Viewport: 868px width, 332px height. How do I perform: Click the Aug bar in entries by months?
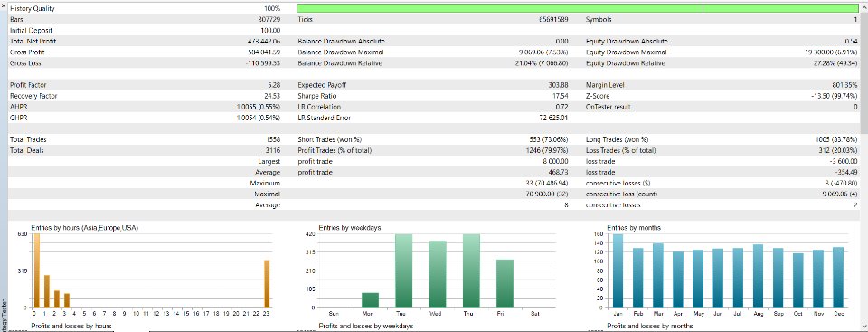(x=758, y=276)
